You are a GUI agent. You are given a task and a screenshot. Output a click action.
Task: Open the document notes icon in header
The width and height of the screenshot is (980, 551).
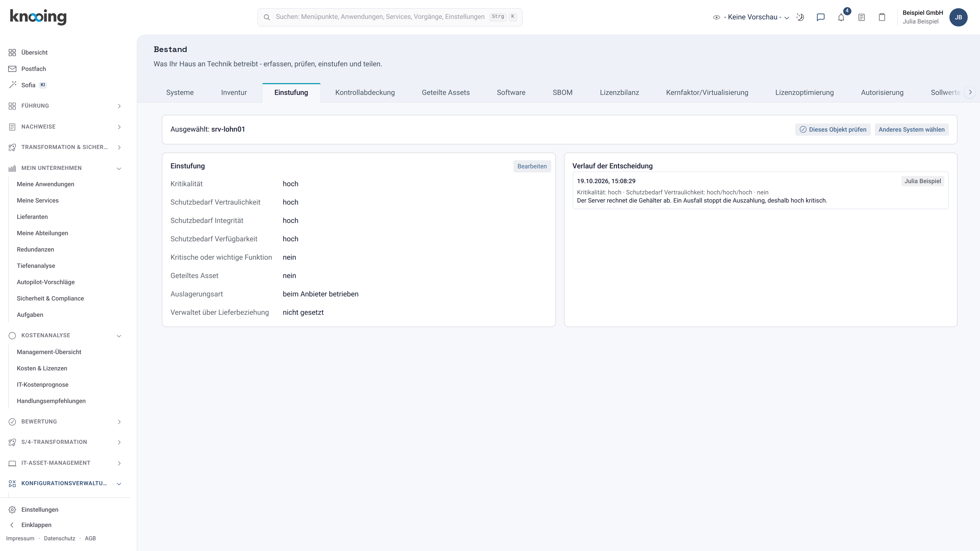pyautogui.click(x=862, y=17)
